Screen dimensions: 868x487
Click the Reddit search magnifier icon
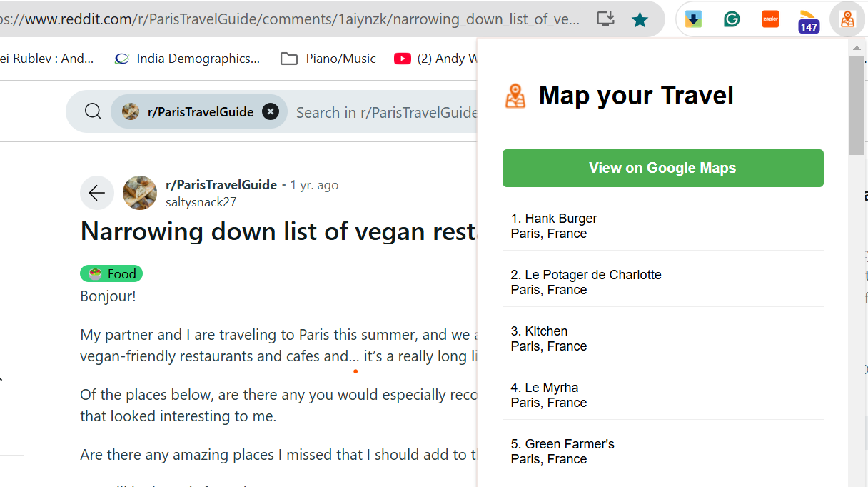(x=93, y=112)
